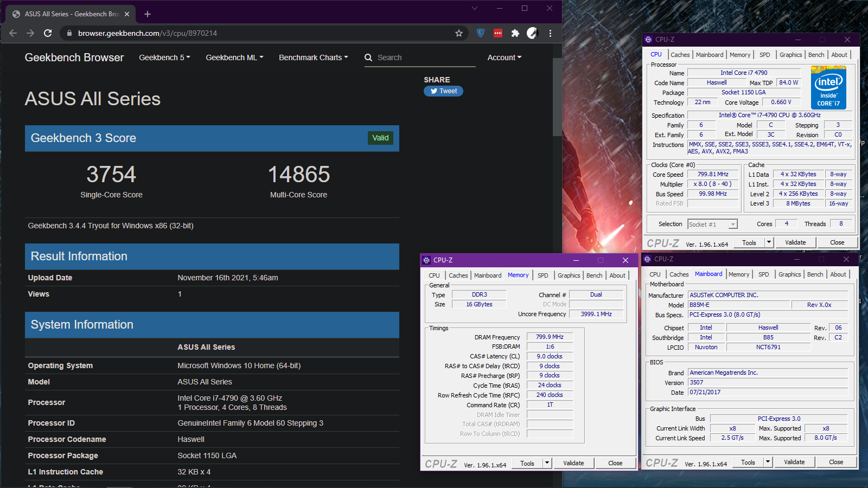Open the red extension icon in toolbar
The height and width of the screenshot is (488, 868).
[498, 33]
